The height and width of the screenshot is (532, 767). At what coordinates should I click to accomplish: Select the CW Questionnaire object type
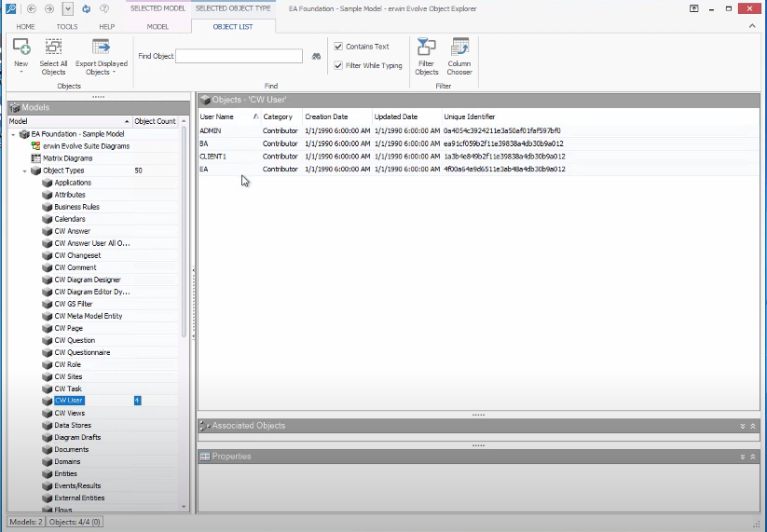[81, 352]
